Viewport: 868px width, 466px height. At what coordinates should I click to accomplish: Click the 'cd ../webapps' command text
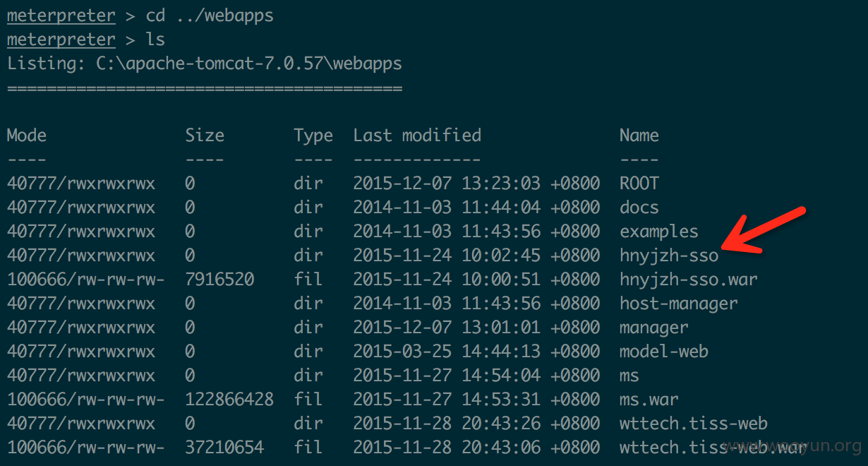210,16
